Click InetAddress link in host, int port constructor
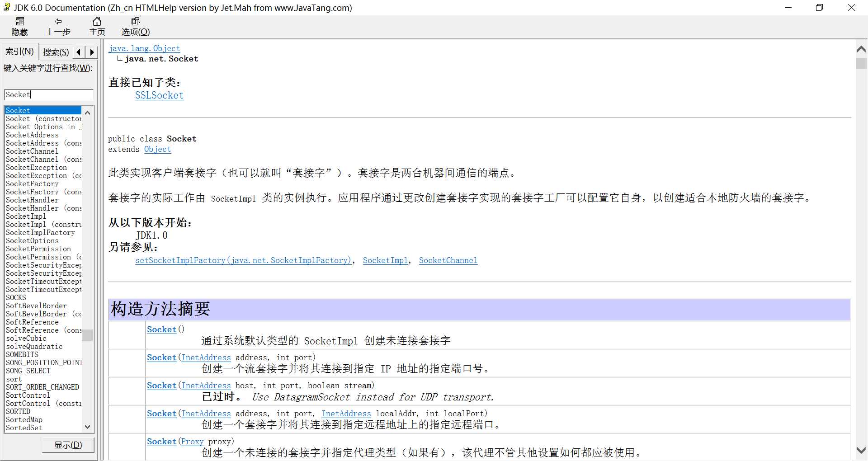This screenshot has height=461, width=868. [206, 386]
